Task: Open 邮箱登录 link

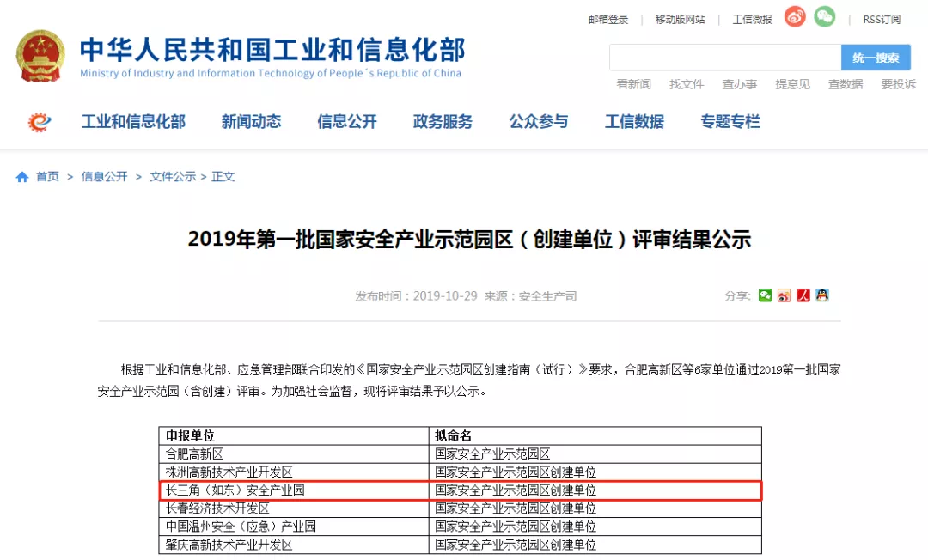Action: click(607, 20)
